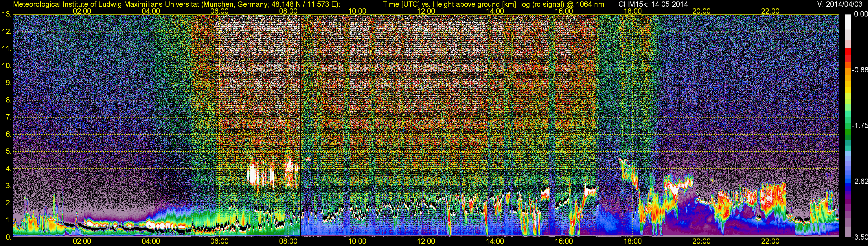
Task: Click the '18:00' label on the lower time axis
Action: [x=632, y=241]
